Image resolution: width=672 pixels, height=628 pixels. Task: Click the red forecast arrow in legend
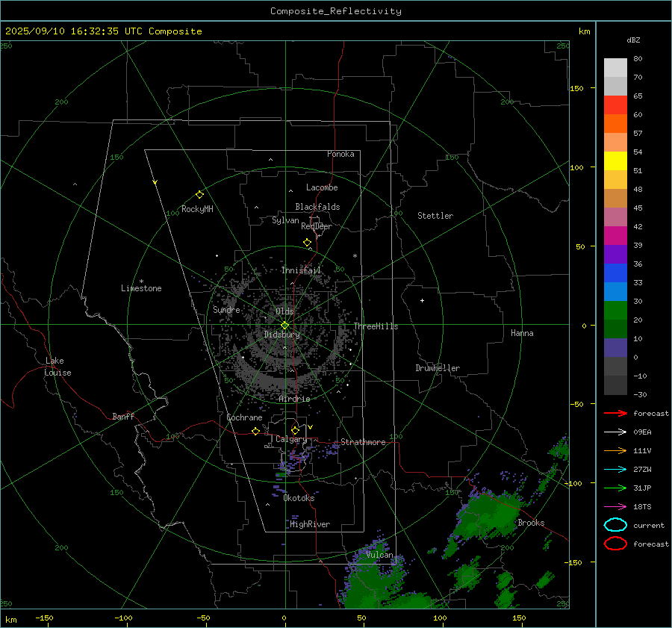615,413
